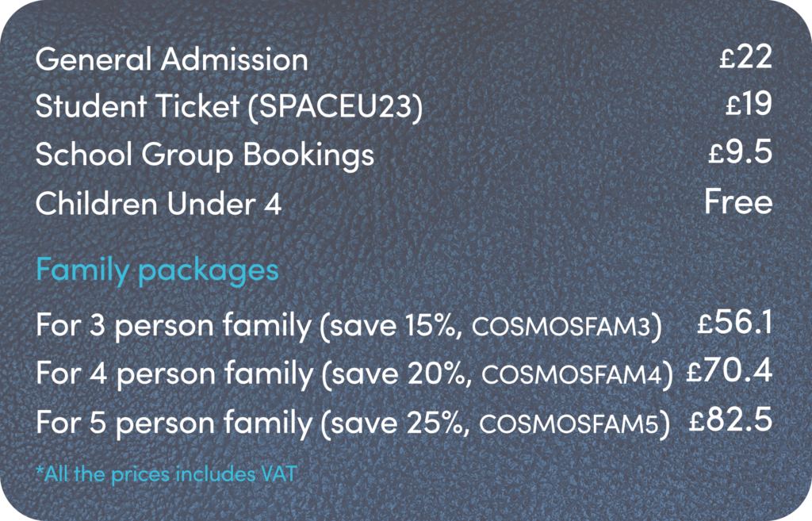Select the Children Under 4 label

[159, 204]
